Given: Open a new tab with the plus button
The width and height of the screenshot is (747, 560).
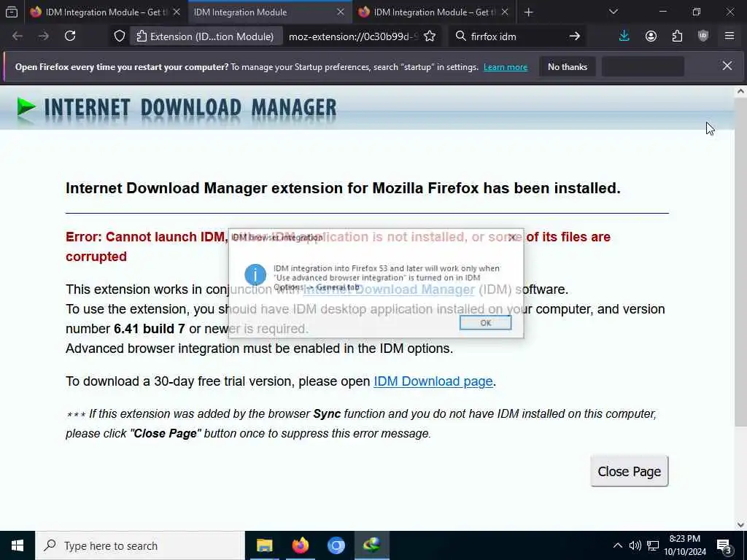Looking at the screenshot, I should [528, 12].
